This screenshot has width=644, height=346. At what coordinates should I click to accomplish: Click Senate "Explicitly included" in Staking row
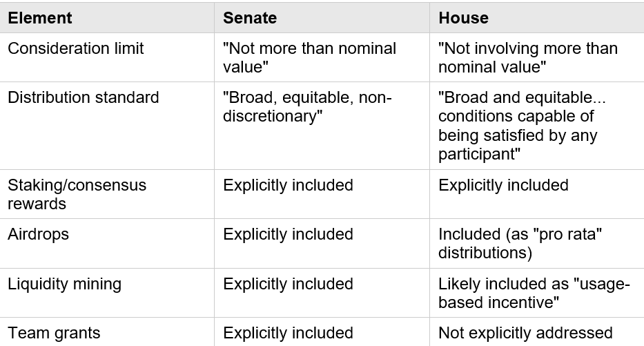(x=288, y=185)
